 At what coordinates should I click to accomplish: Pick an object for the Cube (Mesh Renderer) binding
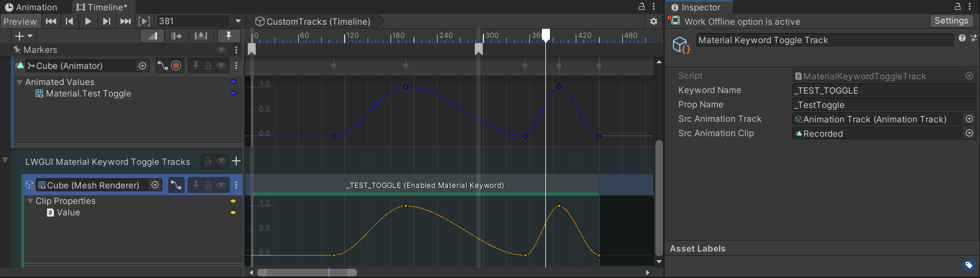[x=155, y=185]
